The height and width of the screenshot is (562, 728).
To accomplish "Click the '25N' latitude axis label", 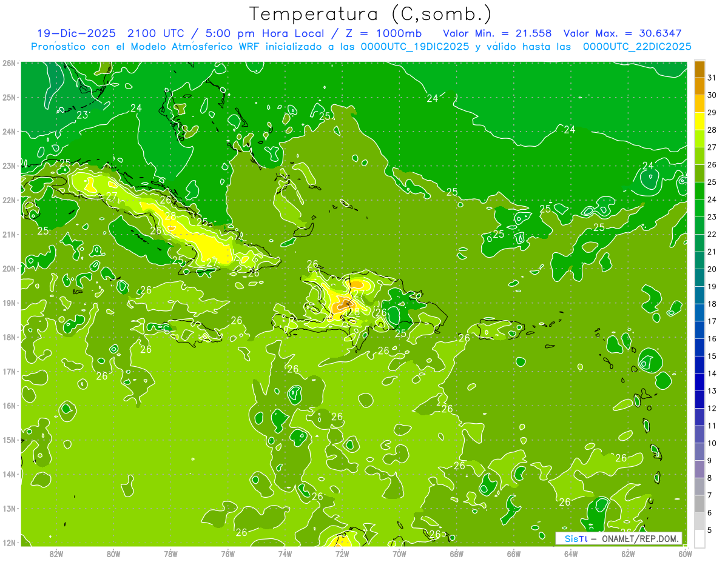I will click(9, 97).
